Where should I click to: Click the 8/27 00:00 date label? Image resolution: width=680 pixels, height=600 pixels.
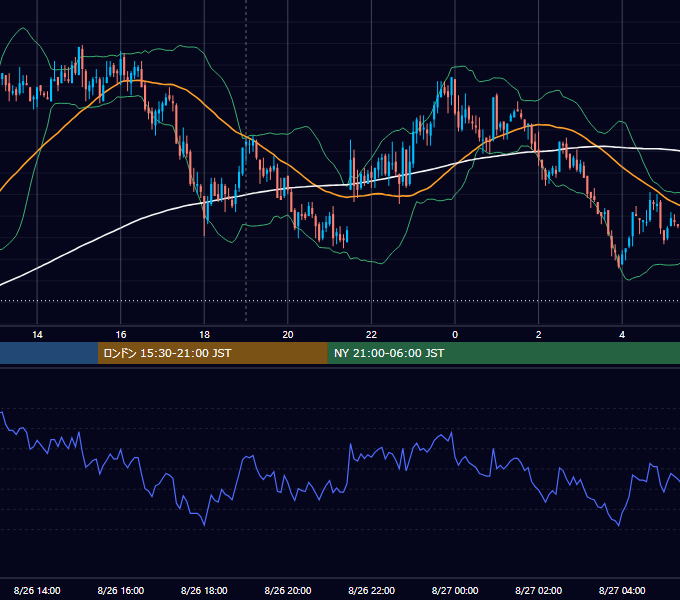pyautogui.click(x=455, y=590)
